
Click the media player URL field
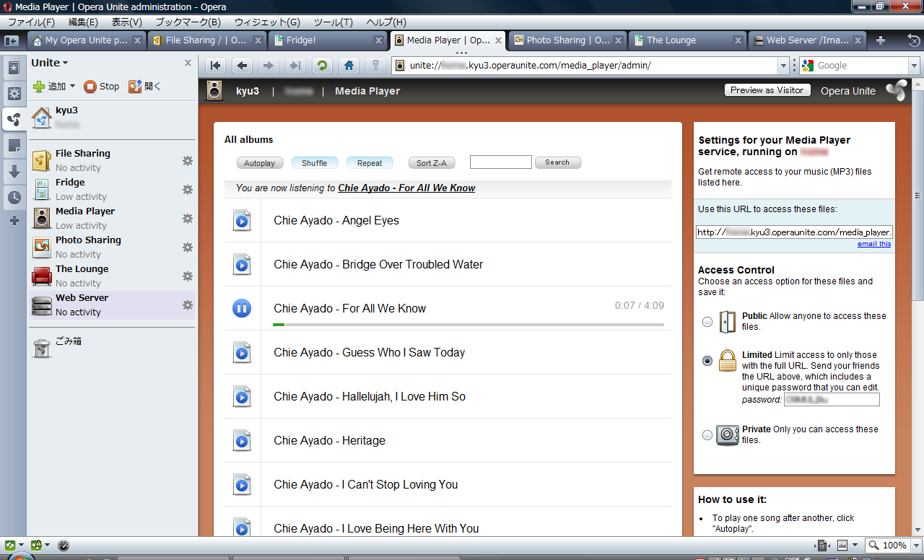[x=794, y=232]
